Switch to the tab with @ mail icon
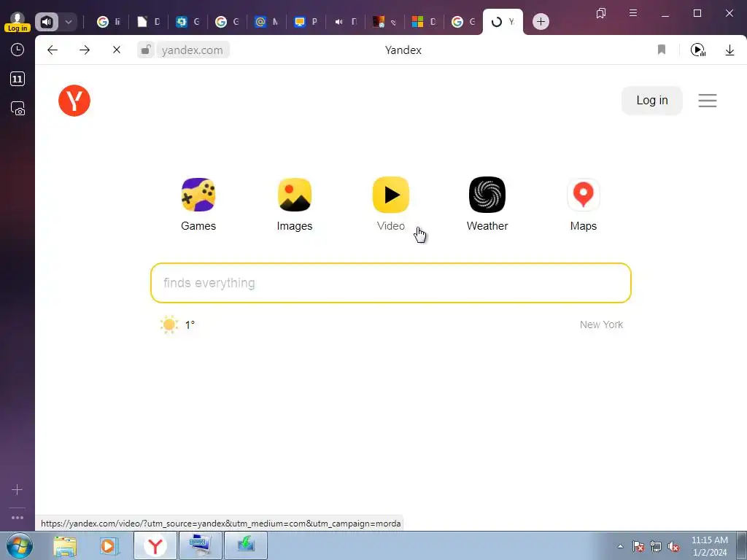Image resolution: width=747 pixels, height=560 pixels. (x=266, y=22)
